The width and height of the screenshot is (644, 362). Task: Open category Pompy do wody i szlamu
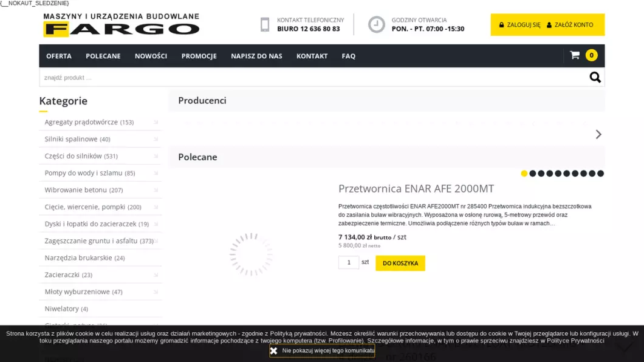tap(89, 172)
